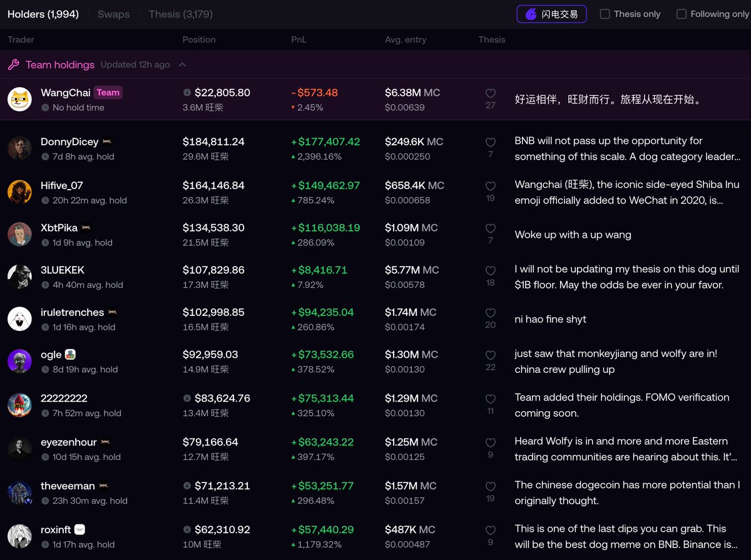Viewport: 751px width, 560px height.
Task: Collapse the Team holdings section chevron
Action: point(182,64)
